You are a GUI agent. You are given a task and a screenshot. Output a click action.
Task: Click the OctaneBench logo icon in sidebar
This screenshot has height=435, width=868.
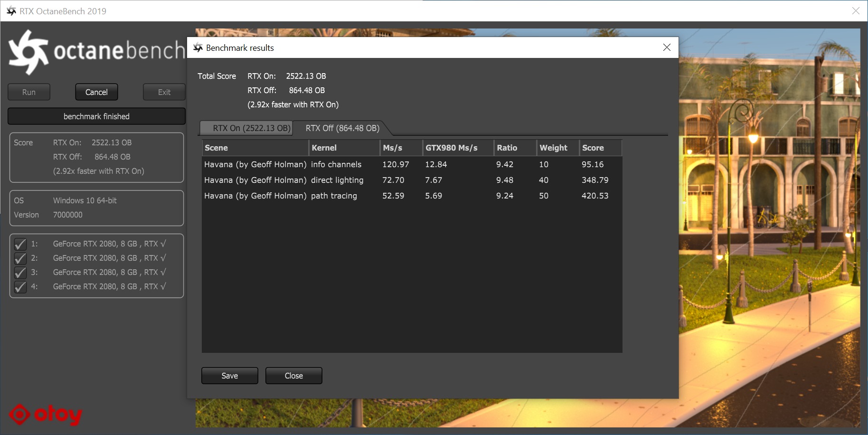[x=28, y=52]
